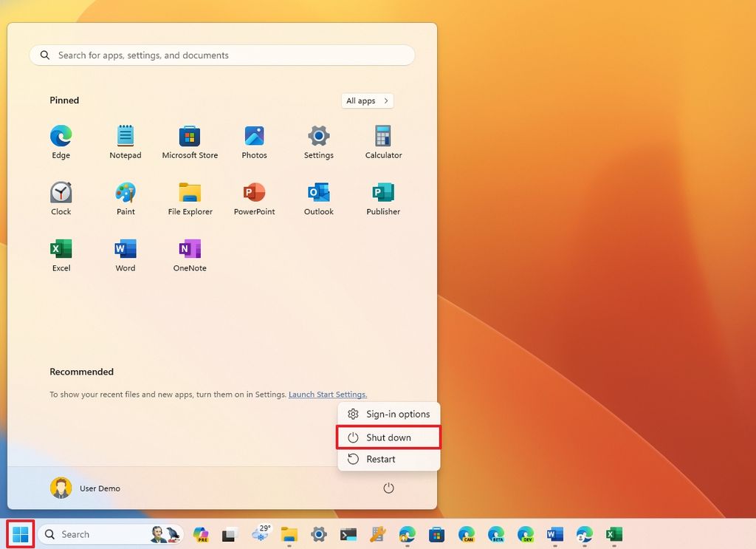Open the Photos app
This screenshot has height=549, width=756.
tap(254, 140)
